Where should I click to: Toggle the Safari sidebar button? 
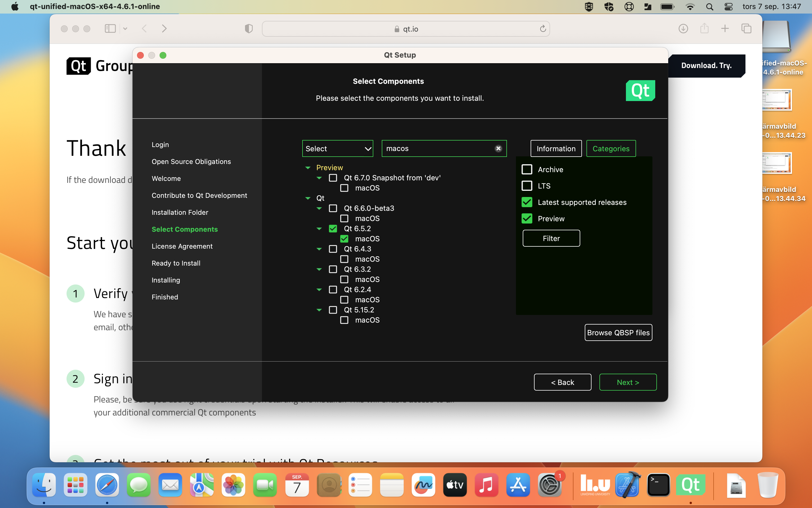click(110, 29)
